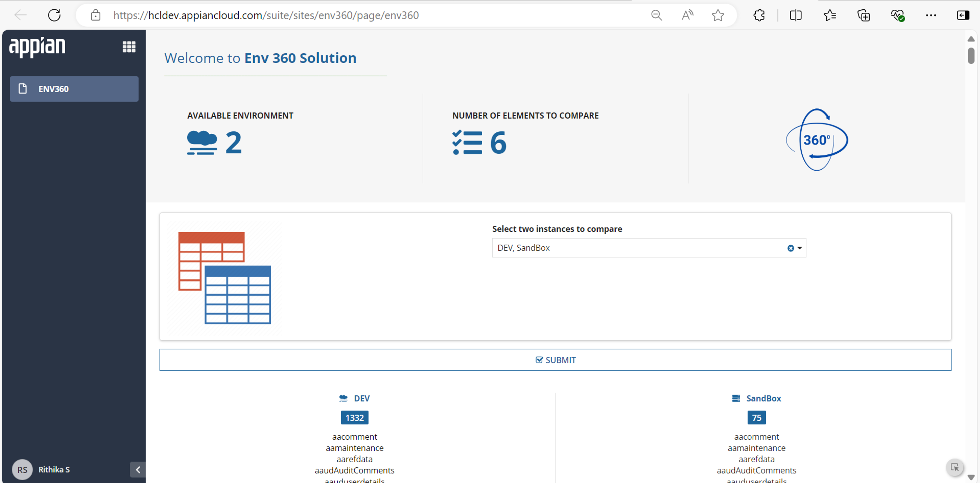The height and width of the screenshot is (483, 980).
Task: Click the DEV, SandBox selection field
Action: 649,248
